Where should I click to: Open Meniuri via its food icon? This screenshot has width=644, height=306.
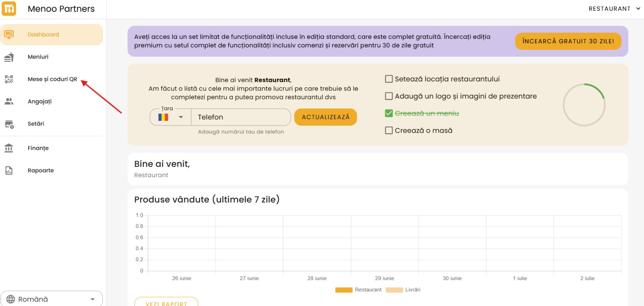[9, 57]
